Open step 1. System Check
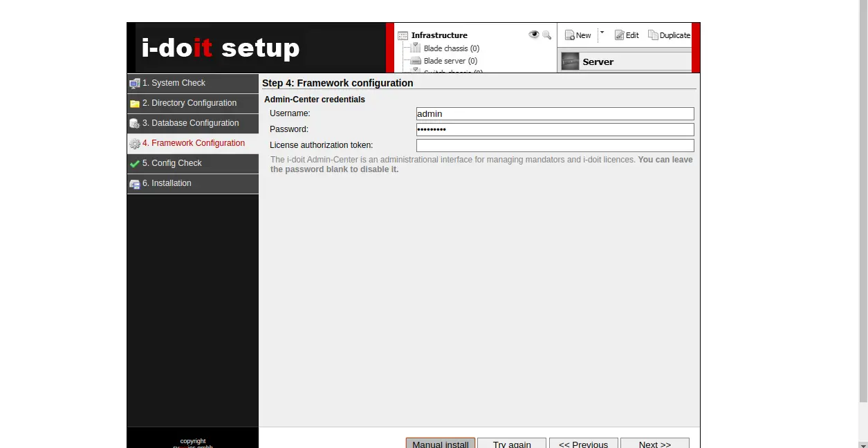Screen dimensions: 868x448 (x=192, y=83)
